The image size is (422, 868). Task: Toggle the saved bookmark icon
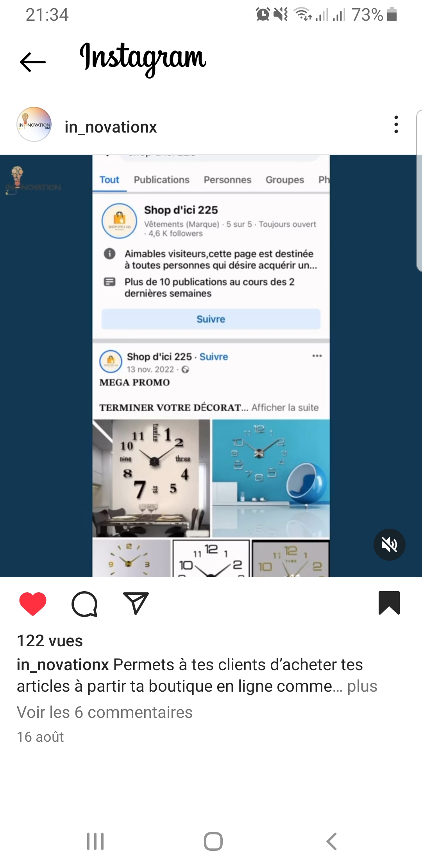coord(389,603)
